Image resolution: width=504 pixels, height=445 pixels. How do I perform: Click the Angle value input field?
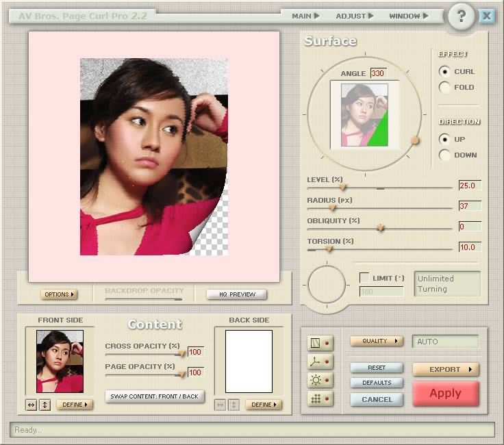click(x=378, y=73)
